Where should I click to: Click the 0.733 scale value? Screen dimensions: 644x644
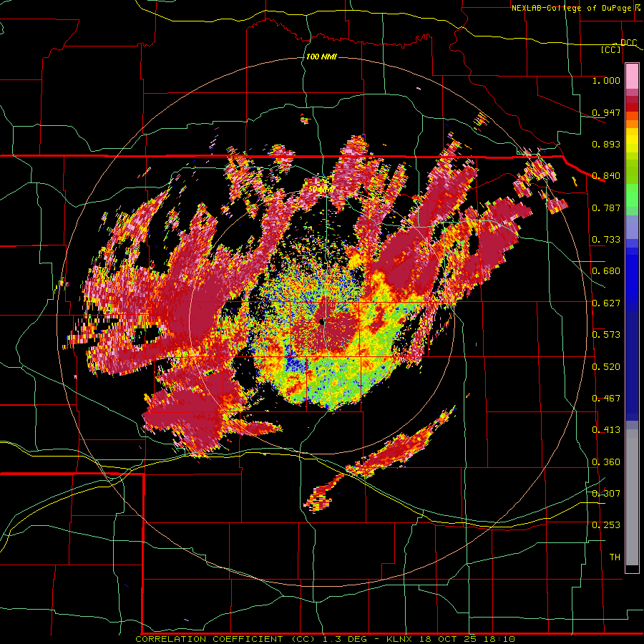point(606,240)
